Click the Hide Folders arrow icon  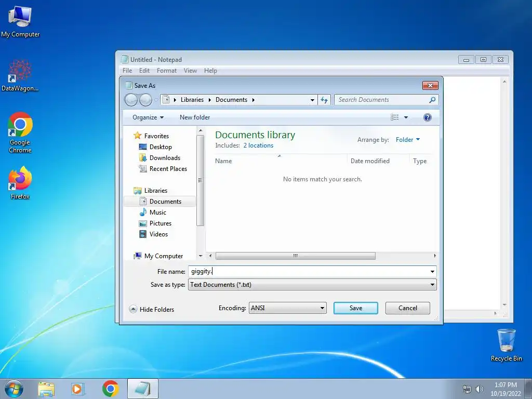point(134,309)
